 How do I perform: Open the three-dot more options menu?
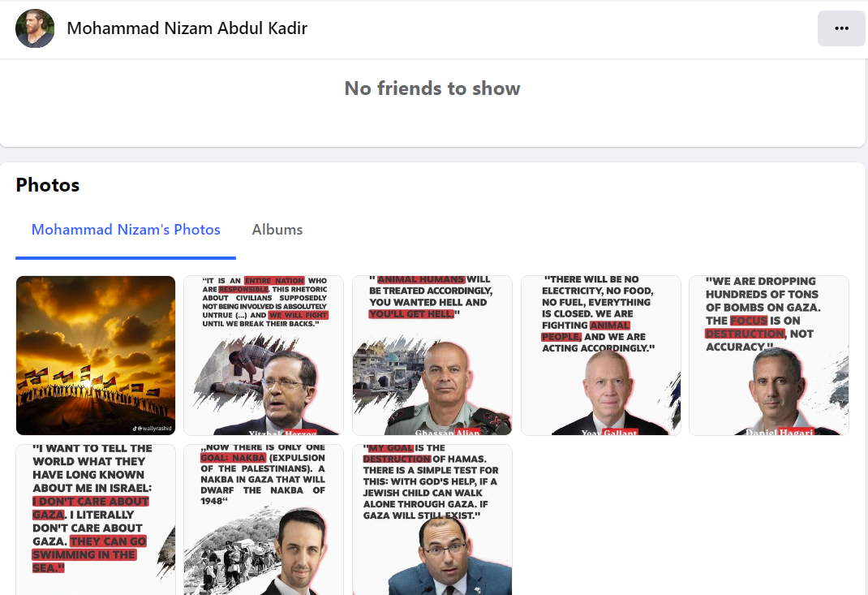point(841,28)
